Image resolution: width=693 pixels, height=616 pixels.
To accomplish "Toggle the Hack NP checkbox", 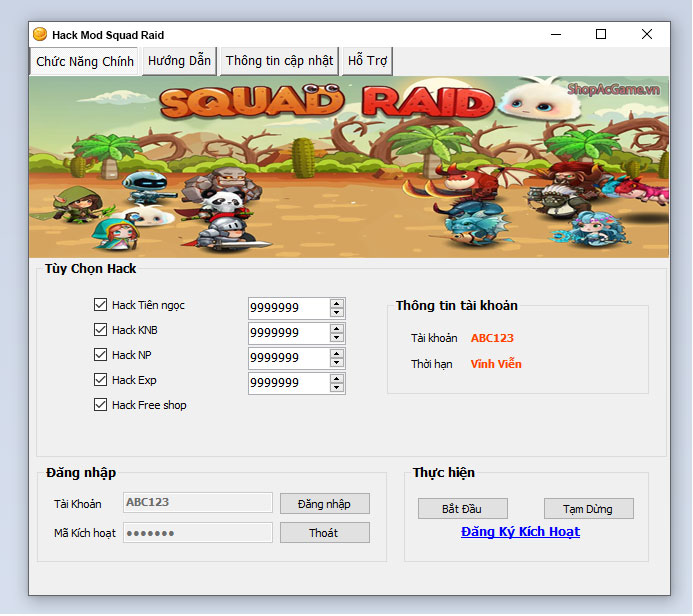I will tap(100, 354).
